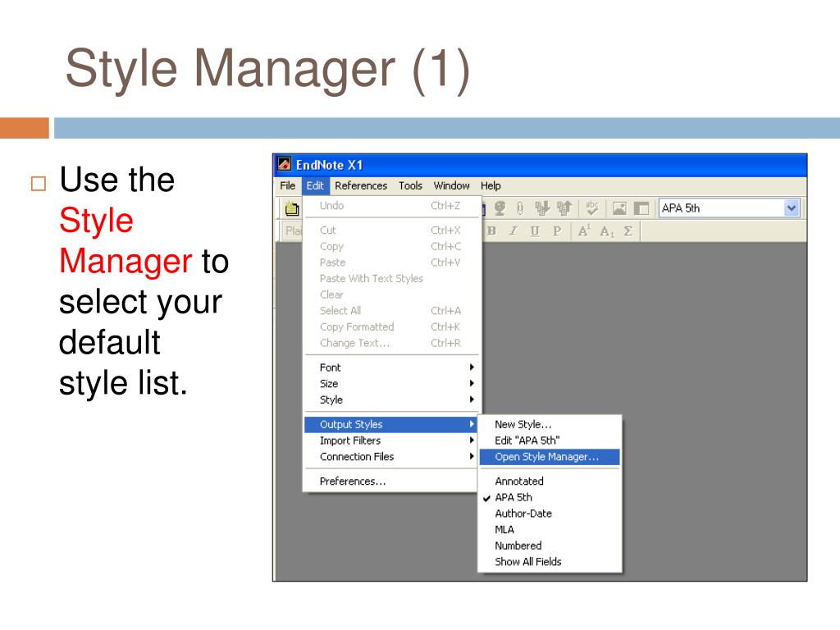Choose New Style from submenu
Image resolution: width=840 pixels, height=630 pixels.
550,424
